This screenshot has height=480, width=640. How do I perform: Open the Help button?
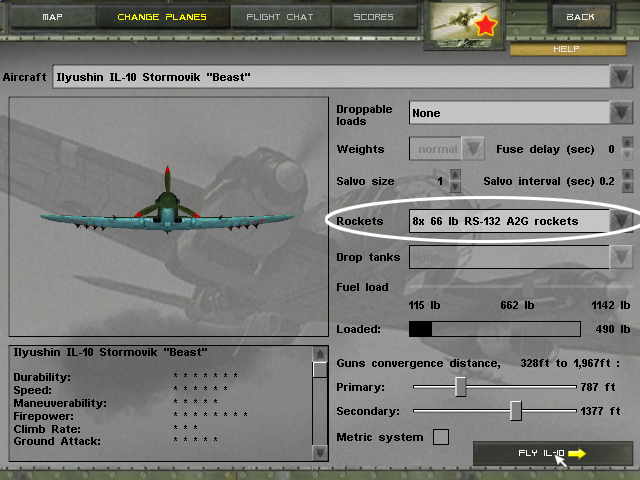click(x=568, y=49)
